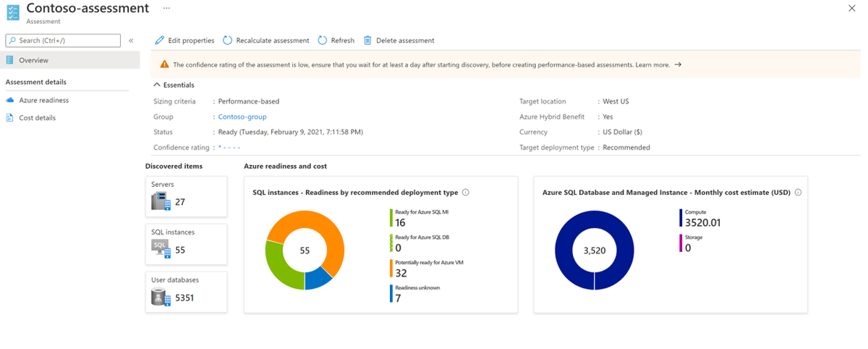Collapse the left sidebar with double chevron

pos(131,41)
